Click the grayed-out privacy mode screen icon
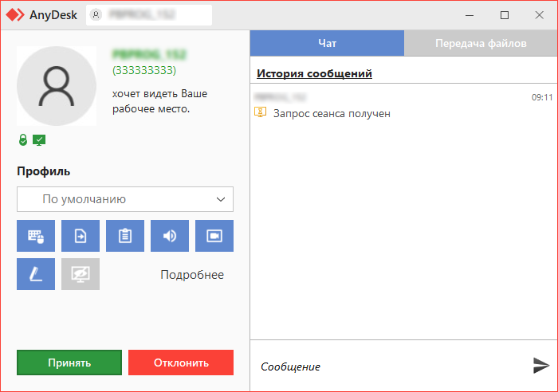Image resolution: width=558 pixels, height=392 pixels. click(x=81, y=274)
